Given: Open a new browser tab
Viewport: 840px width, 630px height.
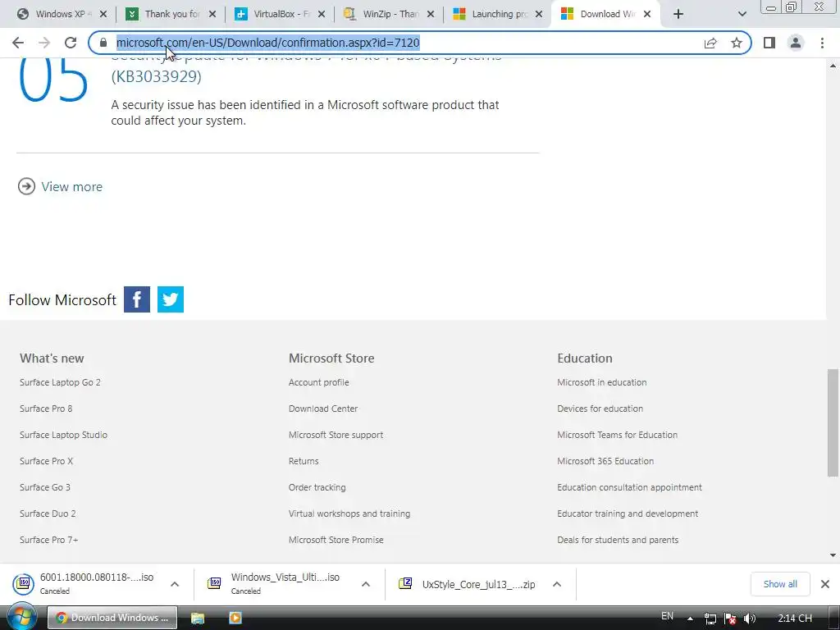Looking at the screenshot, I should (x=678, y=14).
